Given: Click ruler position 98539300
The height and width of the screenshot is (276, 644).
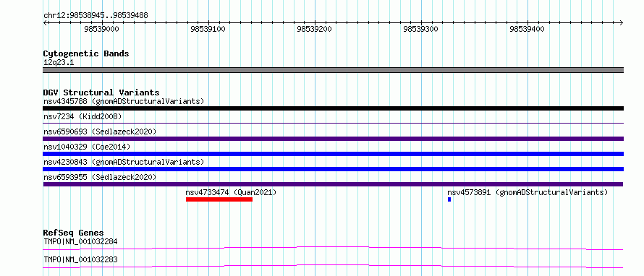Looking at the screenshot, I should [x=421, y=29].
